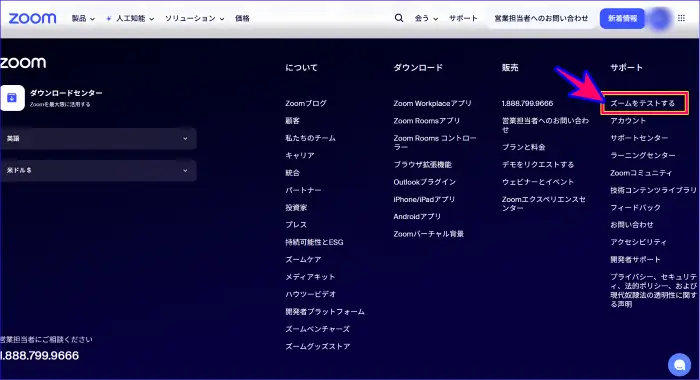The height and width of the screenshot is (380, 700).
Task: Click the 1.888.799.9666 number under 販売
Action: click(527, 103)
